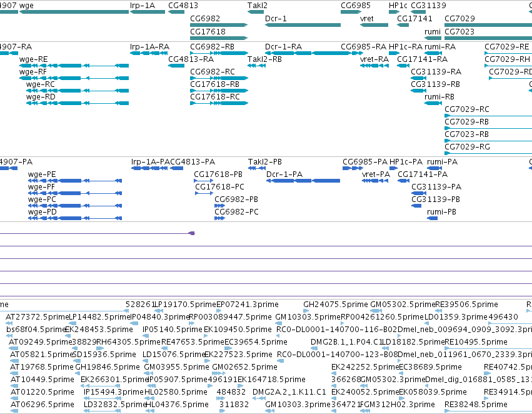This screenshot has height=414, width=532.
Task: Click the CG7029-RC transcript label
Action: (467, 109)
